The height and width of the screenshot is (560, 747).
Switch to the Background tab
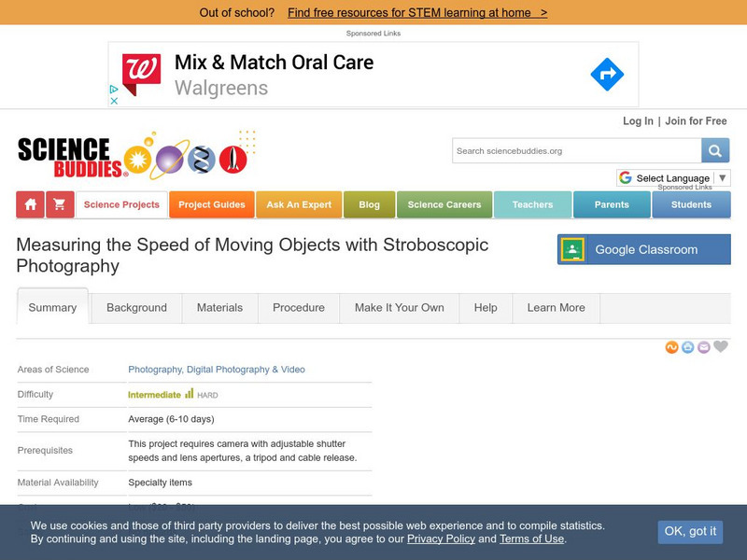click(136, 308)
